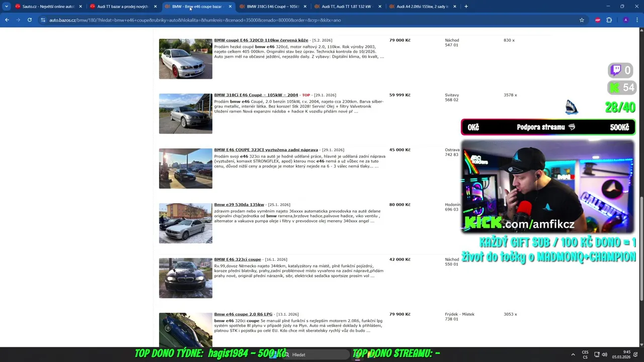Click view count 830 x
This screenshot has height=362, width=644.
[x=509, y=40]
